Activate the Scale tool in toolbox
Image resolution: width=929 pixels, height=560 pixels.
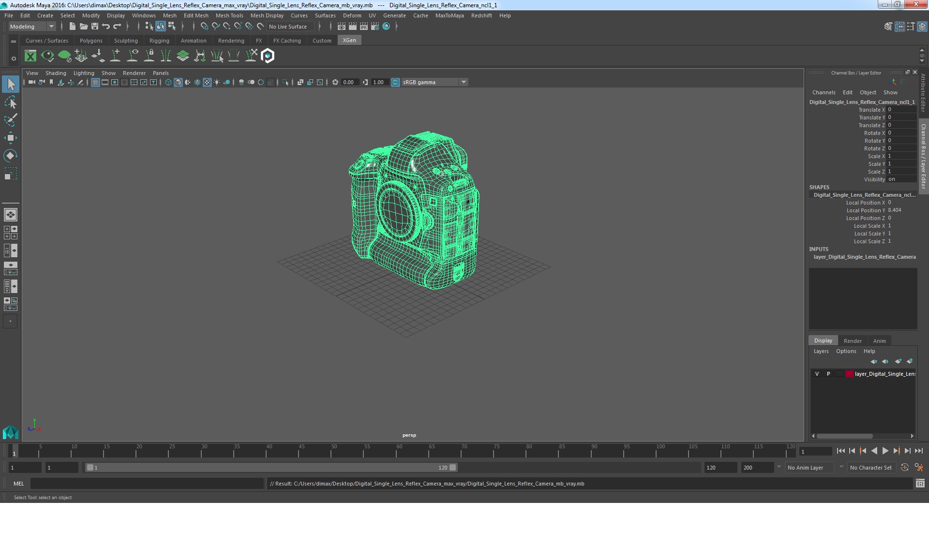pos(10,174)
